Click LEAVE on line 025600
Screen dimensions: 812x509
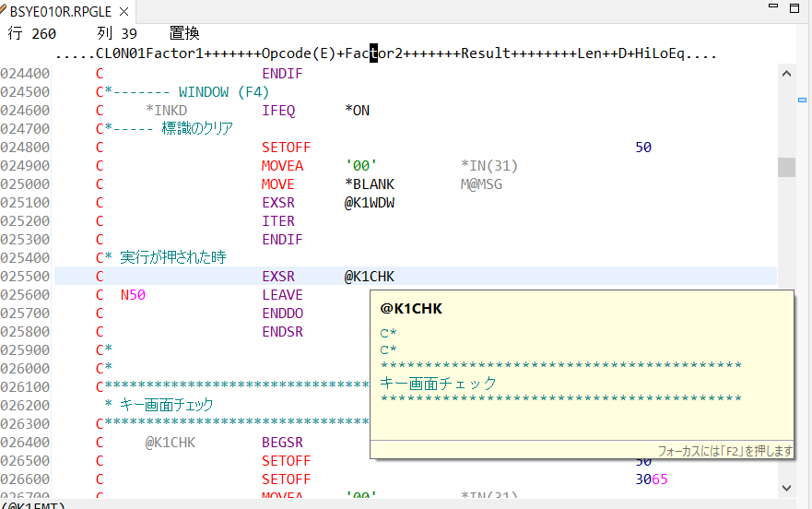click(x=282, y=295)
